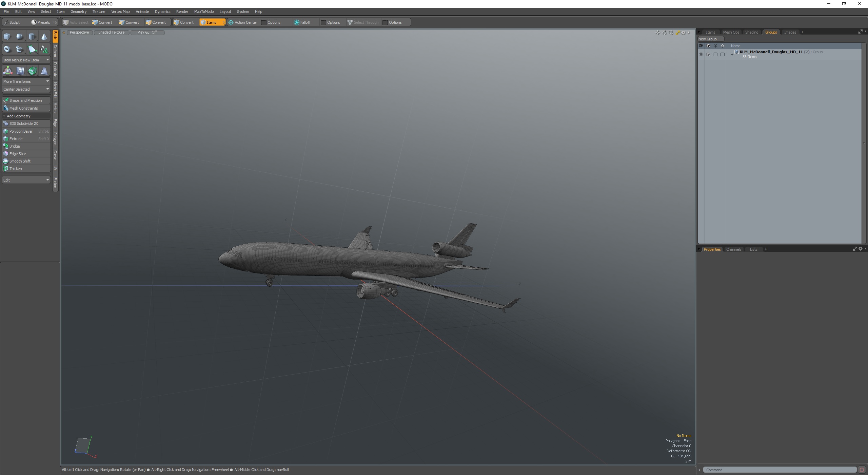The image size is (868, 475).
Task: Toggle Falloff button
Action: 302,22
